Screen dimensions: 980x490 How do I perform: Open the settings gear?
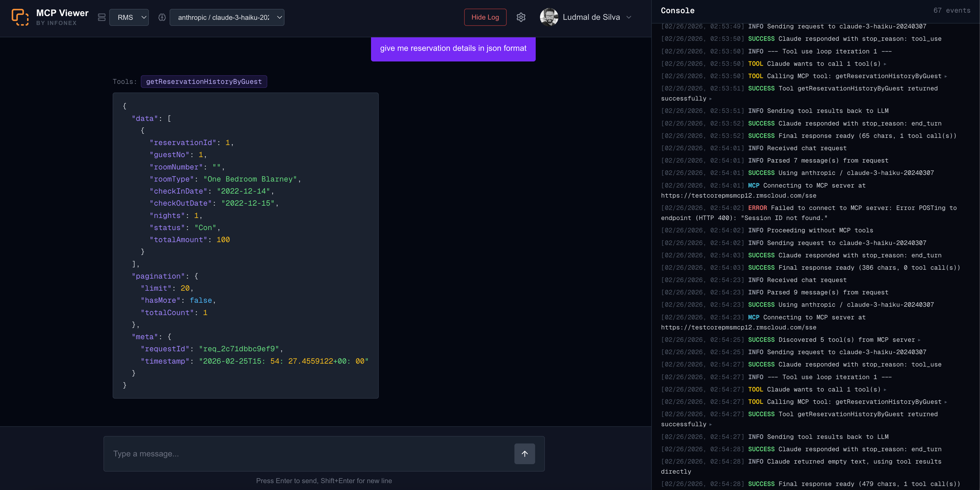click(521, 17)
